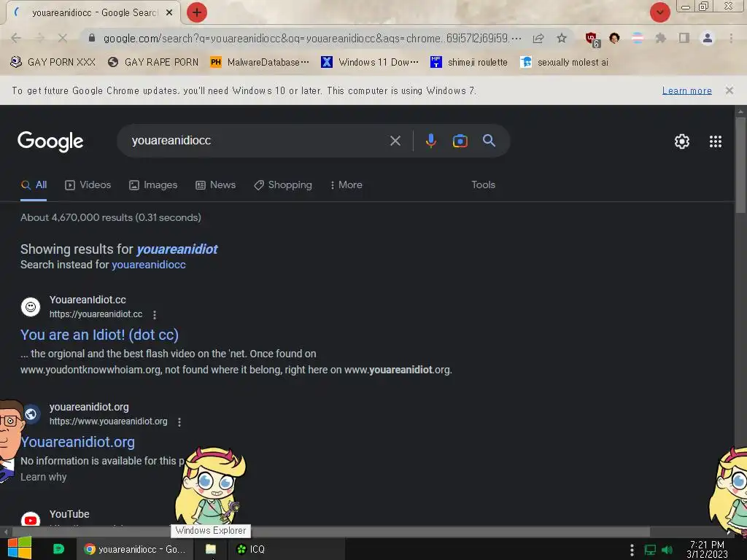747x560 pixels.
Task: Click the Google logo
Action: tap(50, 141)
